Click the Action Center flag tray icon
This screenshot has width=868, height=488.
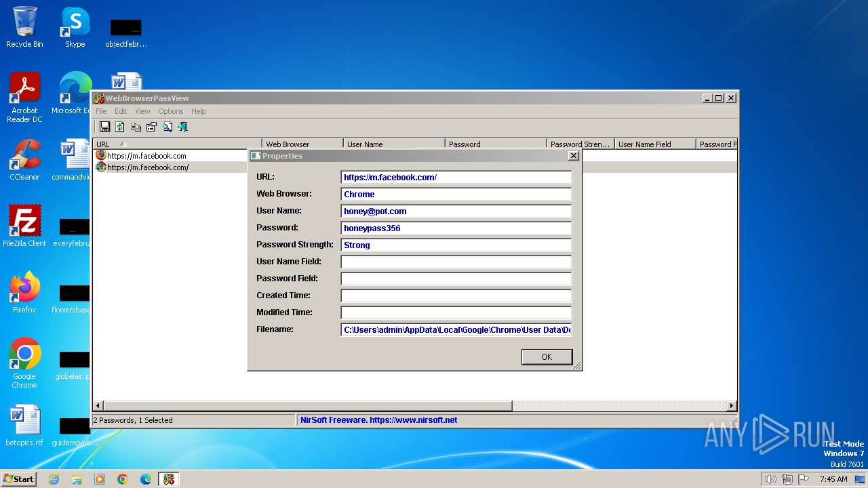pyautogui.click(x=804, y=479)
